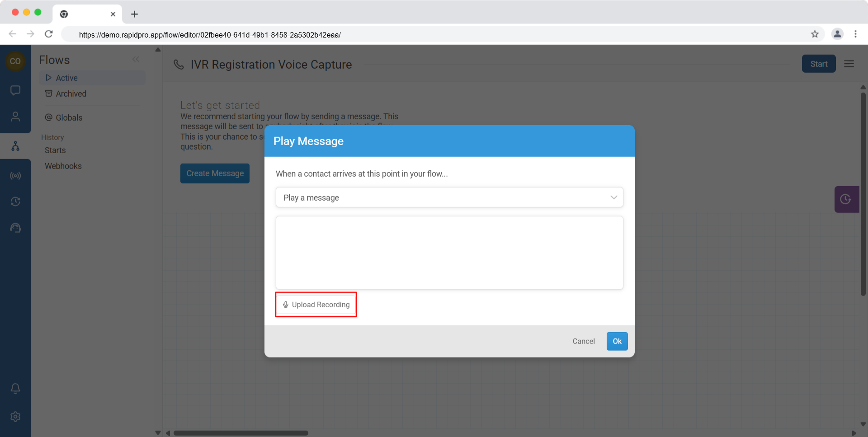Open the hamburger menu beside Start
Image resolution: width=868 pixels, height=437 pixels.
pyautogui.click(x=849, y=64)
